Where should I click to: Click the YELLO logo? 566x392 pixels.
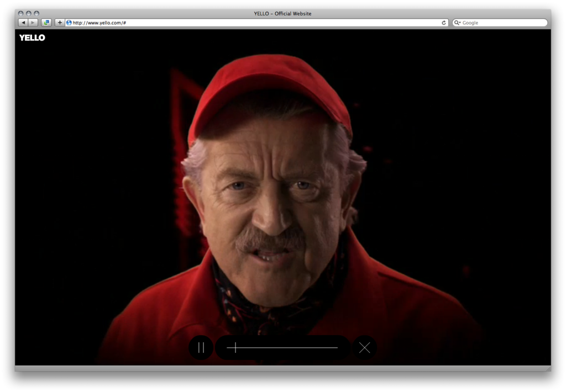click(x=32, y=38)
